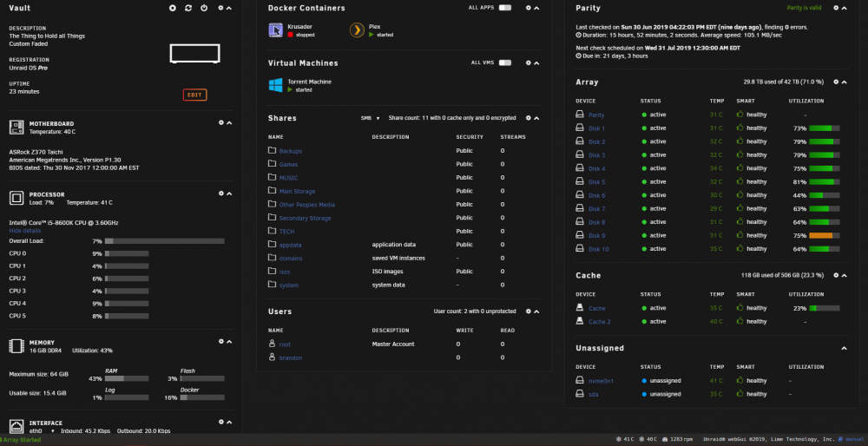Collapse the Shares panel

[x=536, y=118]
